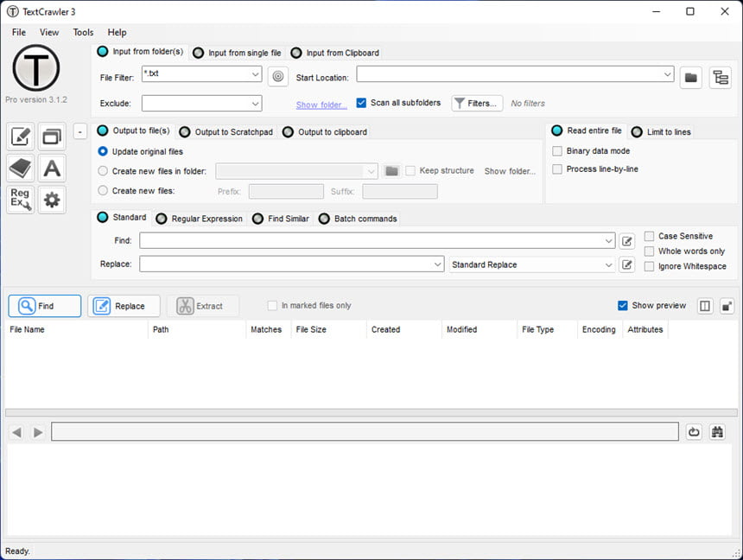Click the Show folder... text in output options
This screenshot has width=743, height=560.
click(510, 171)
